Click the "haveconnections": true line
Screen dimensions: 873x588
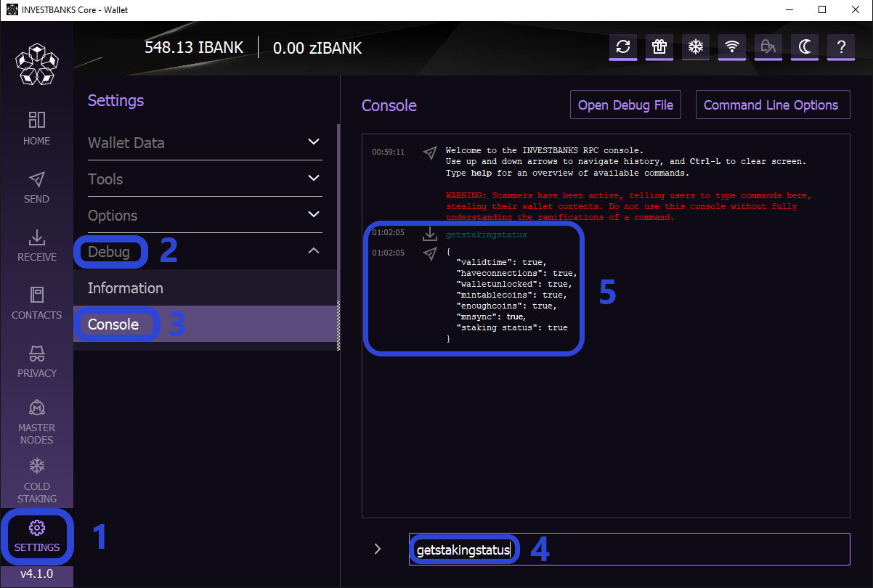pos(516,273)
